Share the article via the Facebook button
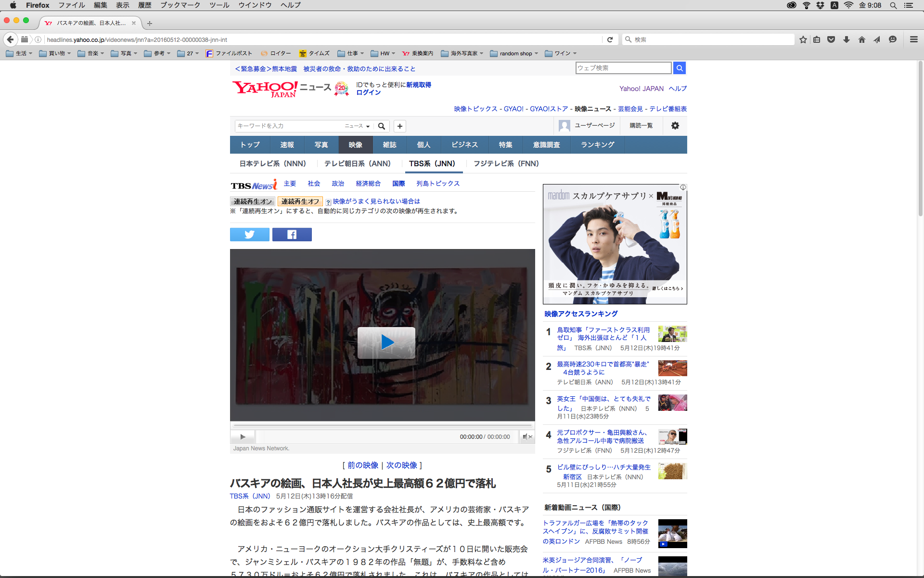Screen dimensions: 924x578 click(292, 235)
